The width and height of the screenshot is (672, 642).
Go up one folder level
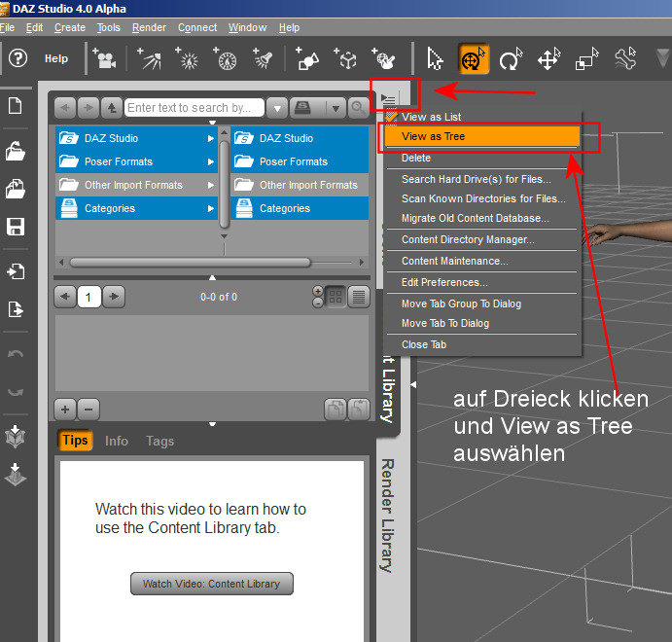click(x=112, y=108)
